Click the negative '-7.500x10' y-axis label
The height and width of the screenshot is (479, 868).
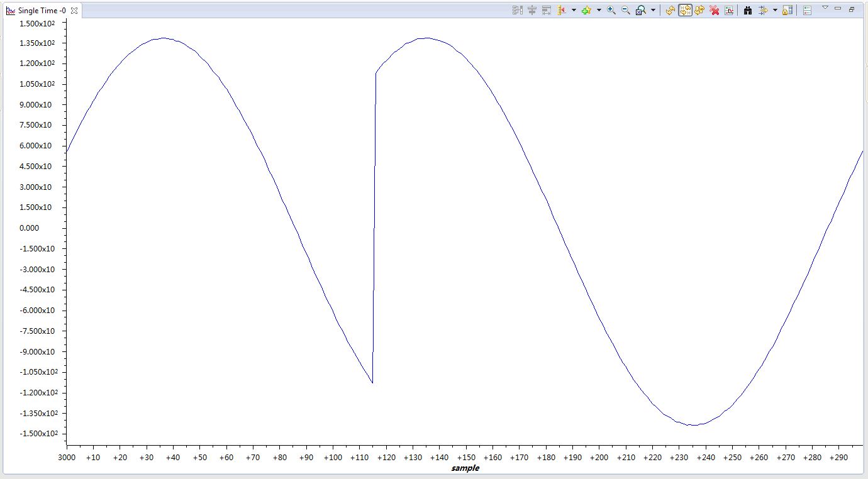tap(37, 331)
